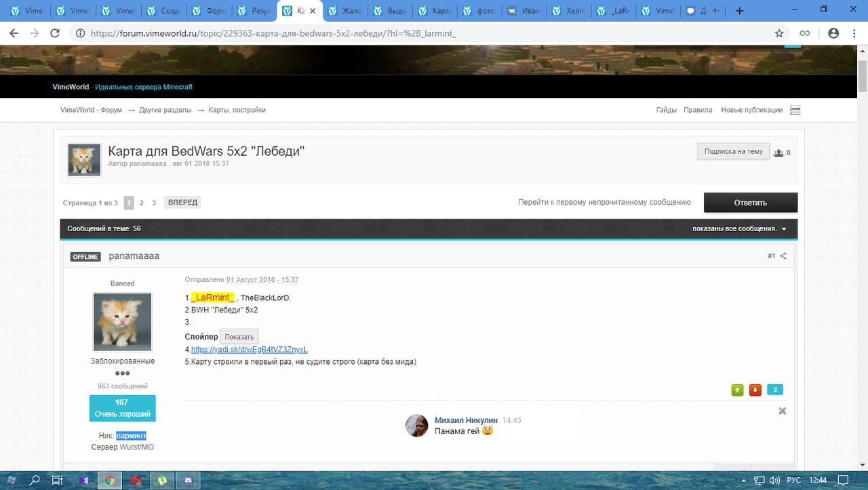Viewport: 868px width, 490px height.
Task: Open the 'Правила' link
Action: 698,110
